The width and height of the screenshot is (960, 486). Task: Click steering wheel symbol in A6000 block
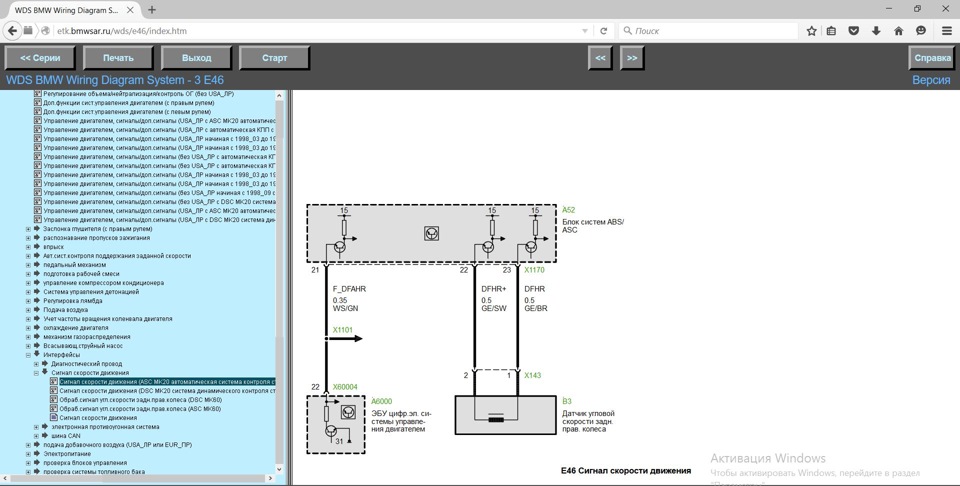point(348,412)
